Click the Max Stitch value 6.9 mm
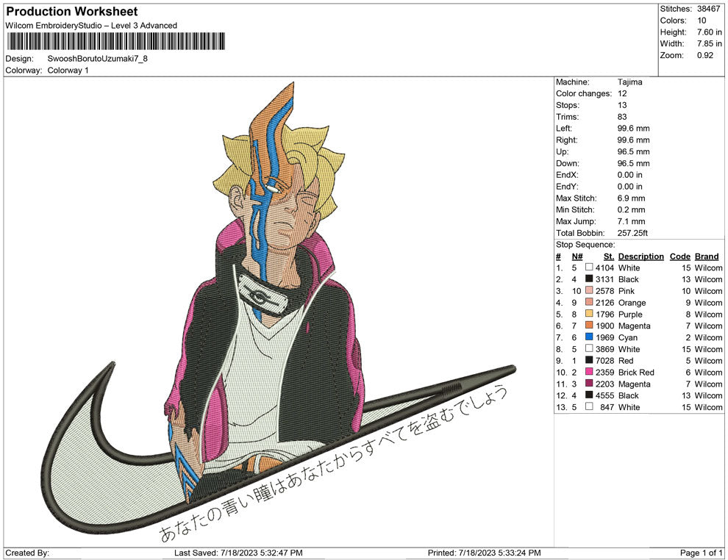728x560 pixels. coord(632,198)
